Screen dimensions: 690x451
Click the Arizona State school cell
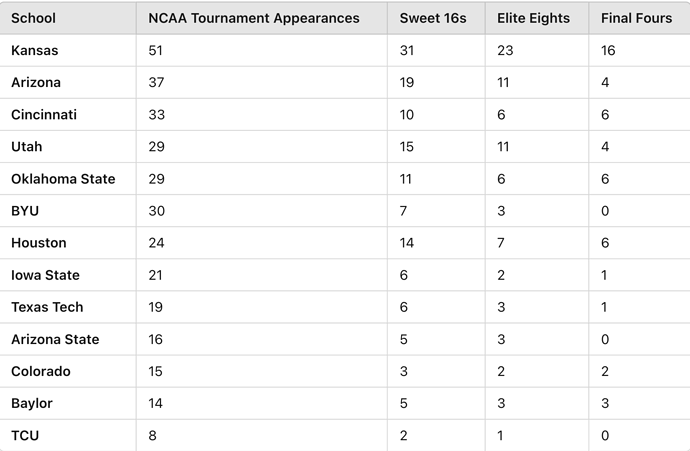[x=55, y=339]
